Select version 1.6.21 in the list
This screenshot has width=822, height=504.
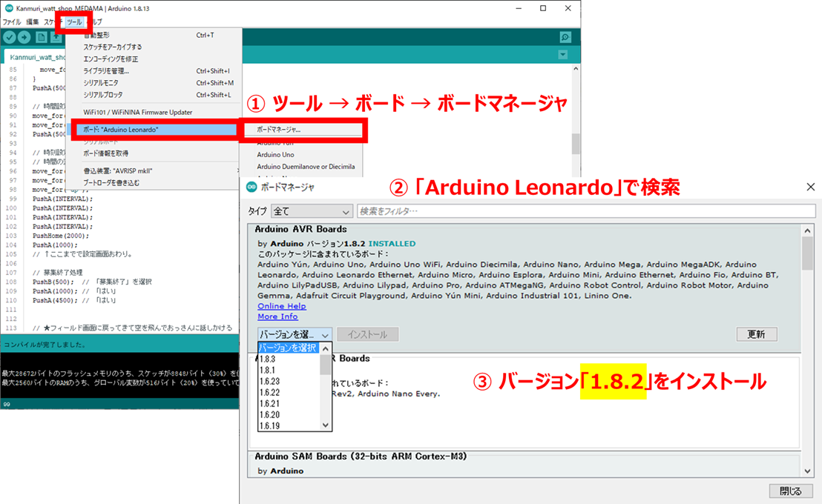click(x=289, y=403)
